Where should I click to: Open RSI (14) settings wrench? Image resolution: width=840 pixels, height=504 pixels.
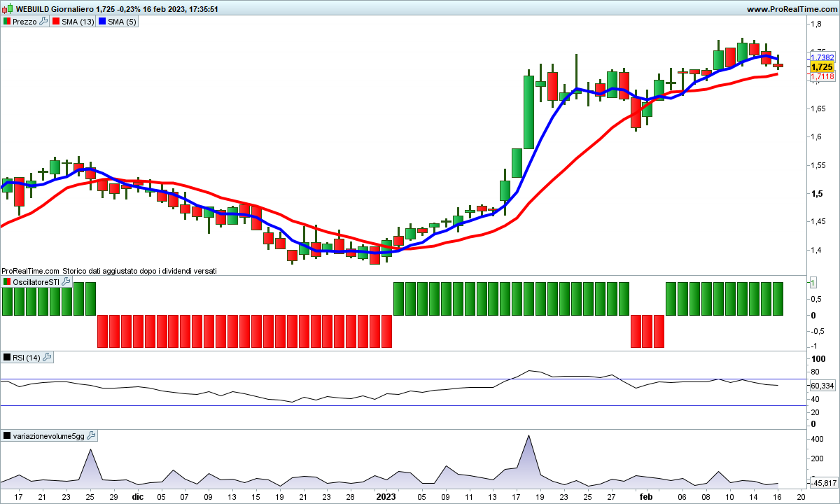[x=48, y=358]
